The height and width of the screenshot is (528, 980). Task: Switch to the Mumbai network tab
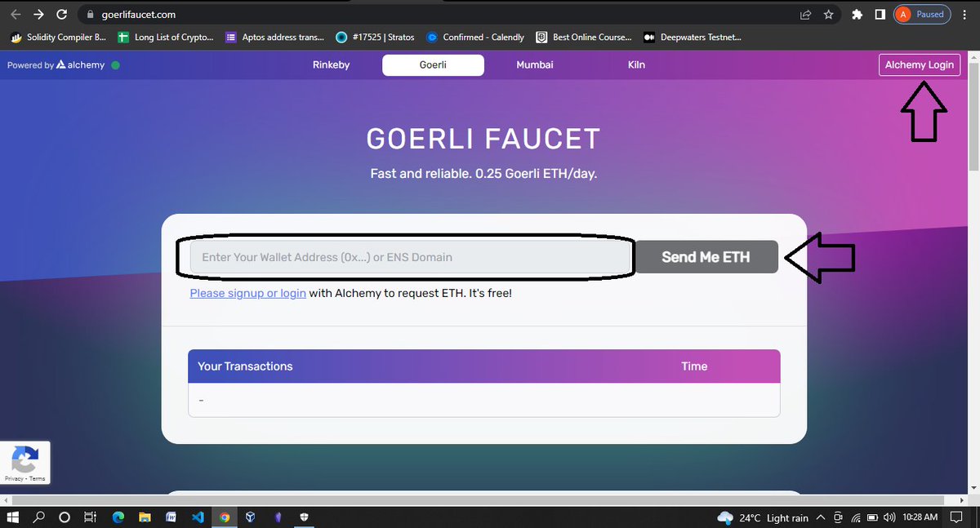tap(535, 64)
